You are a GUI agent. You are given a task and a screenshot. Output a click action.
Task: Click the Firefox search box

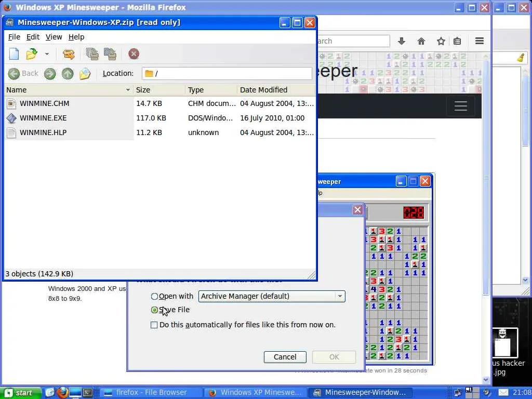(353, 41)
